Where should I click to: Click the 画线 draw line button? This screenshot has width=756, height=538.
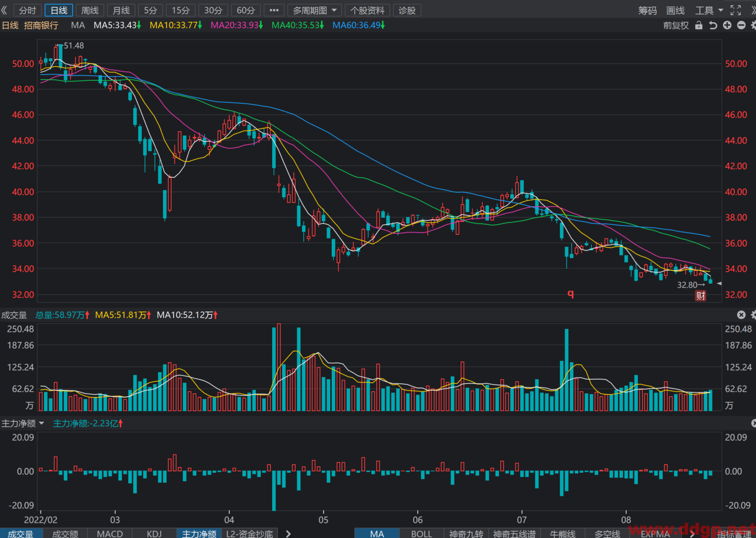[675, 10]
